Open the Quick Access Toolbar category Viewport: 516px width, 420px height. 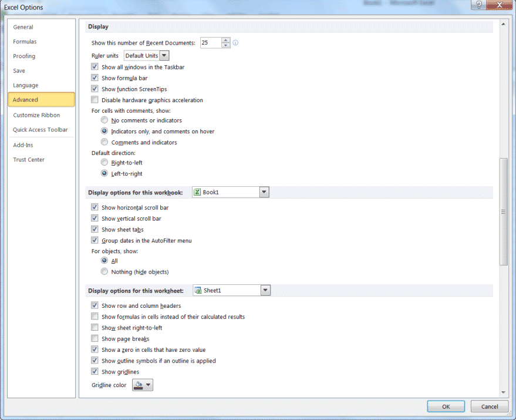pyautogui.click(x=41, y=129)
